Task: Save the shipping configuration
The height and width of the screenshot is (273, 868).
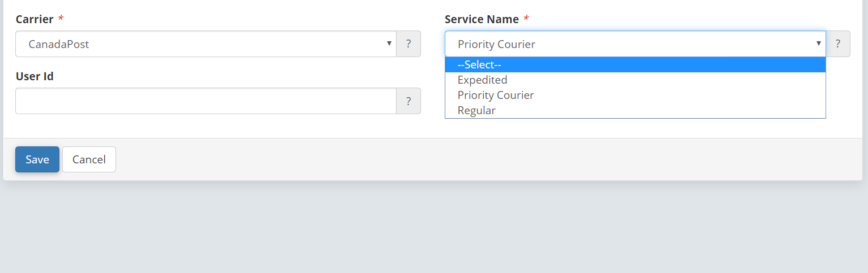Action: 37,159
